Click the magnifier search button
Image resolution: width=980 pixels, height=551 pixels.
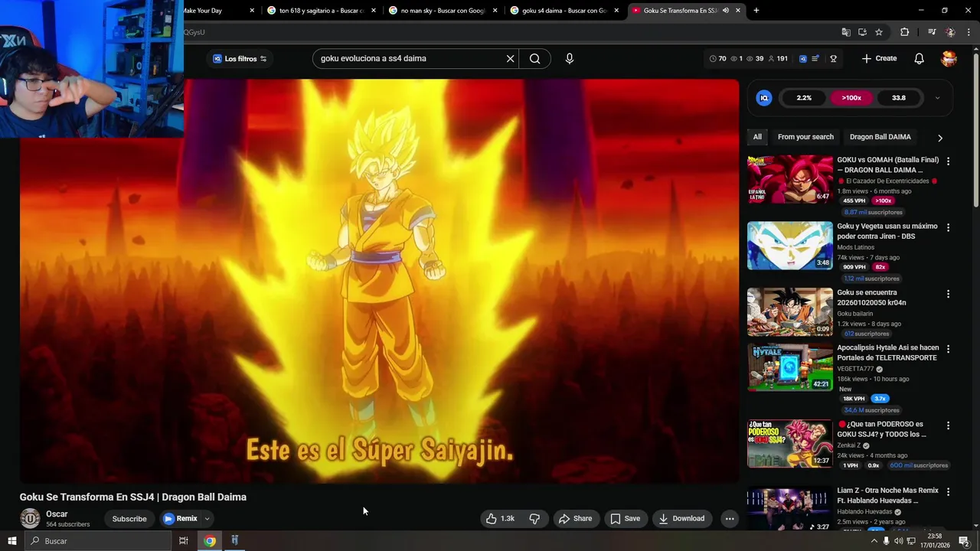pyautogui.click(x=534, y=58)
